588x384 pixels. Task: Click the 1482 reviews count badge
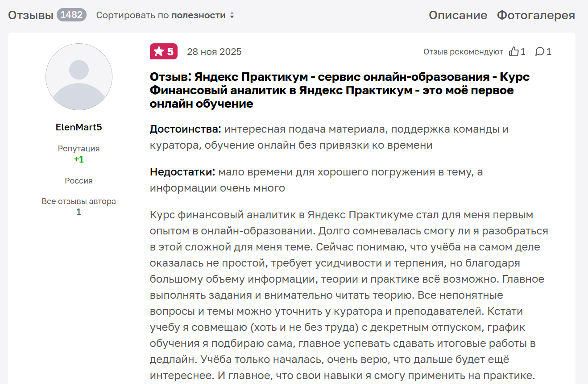71,15
